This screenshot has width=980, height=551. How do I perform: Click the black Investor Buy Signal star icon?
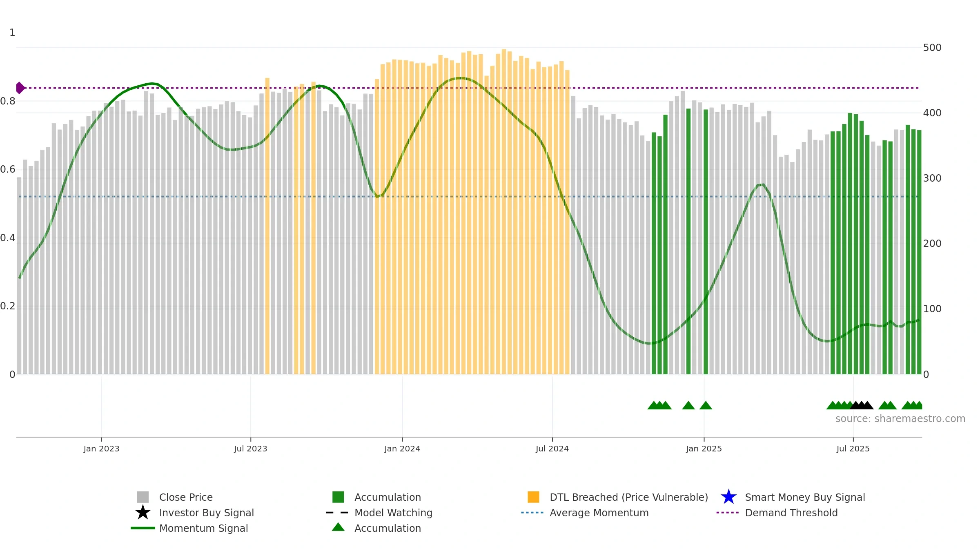143,513
